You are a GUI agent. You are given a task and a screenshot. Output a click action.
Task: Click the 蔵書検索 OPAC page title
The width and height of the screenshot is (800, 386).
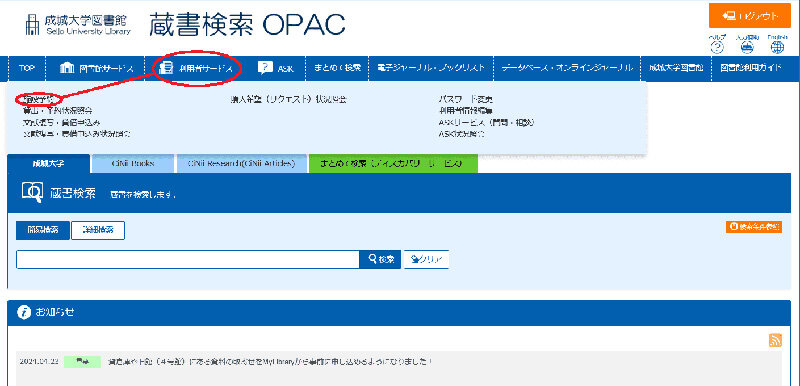[247, 24]
